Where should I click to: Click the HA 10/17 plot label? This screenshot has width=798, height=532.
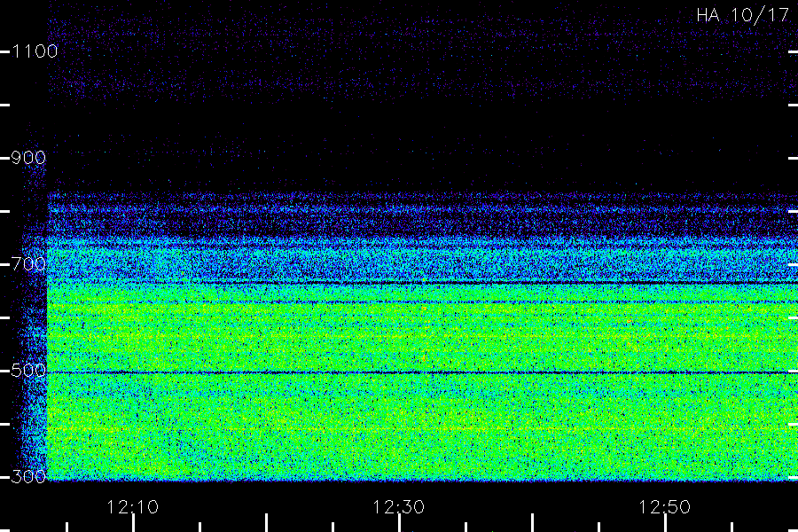point(742,15)
